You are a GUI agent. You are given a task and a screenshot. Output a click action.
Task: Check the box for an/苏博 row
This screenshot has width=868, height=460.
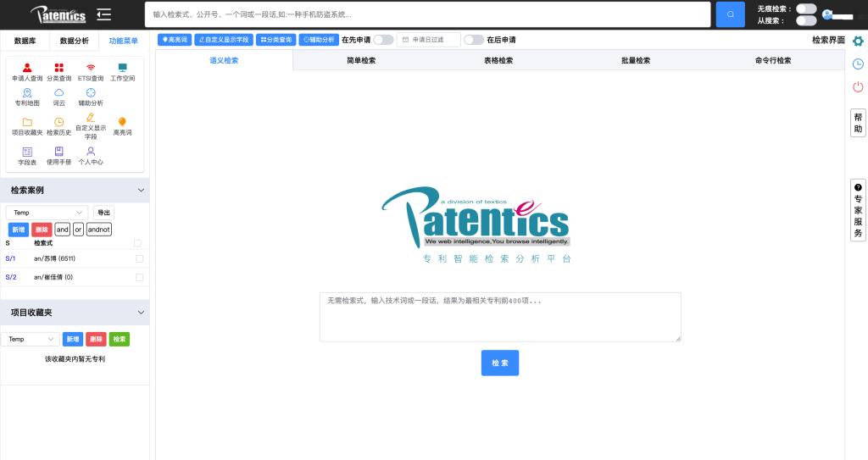pos(140,258)
